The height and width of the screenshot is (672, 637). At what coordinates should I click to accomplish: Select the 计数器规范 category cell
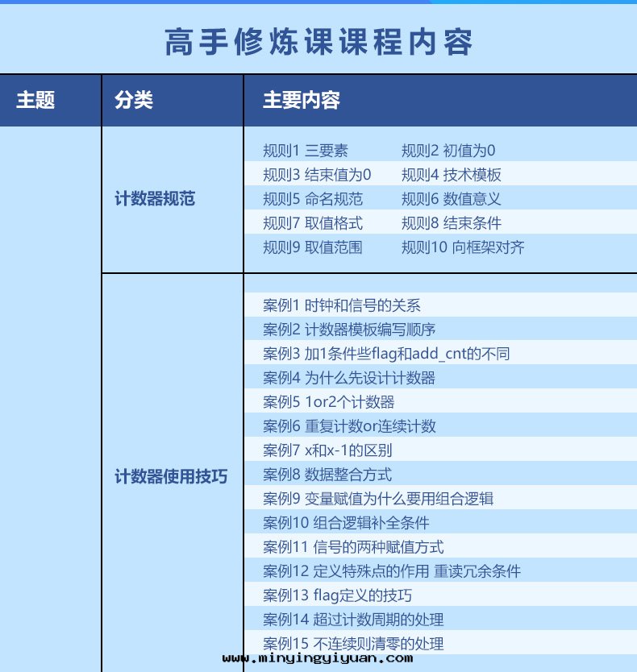click(x=155, y=198)
